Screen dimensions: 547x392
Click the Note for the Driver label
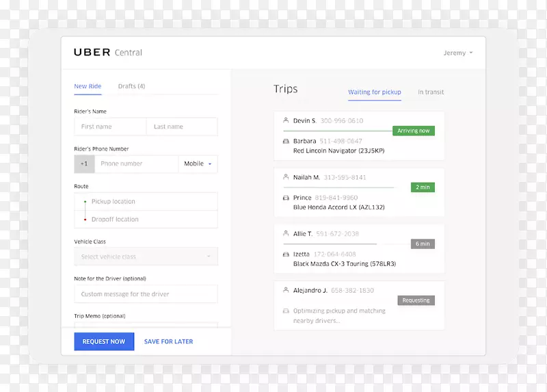pyautogui.click(x=110, y=278)
